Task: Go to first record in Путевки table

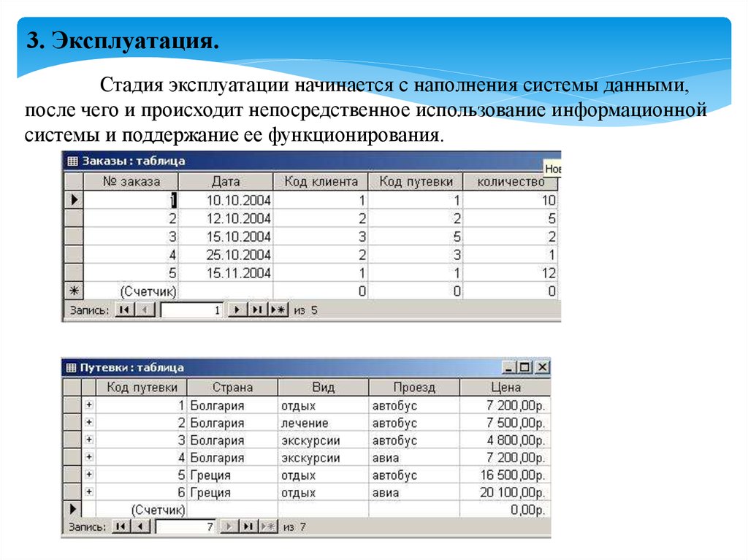Action: (x=122, y=526)
